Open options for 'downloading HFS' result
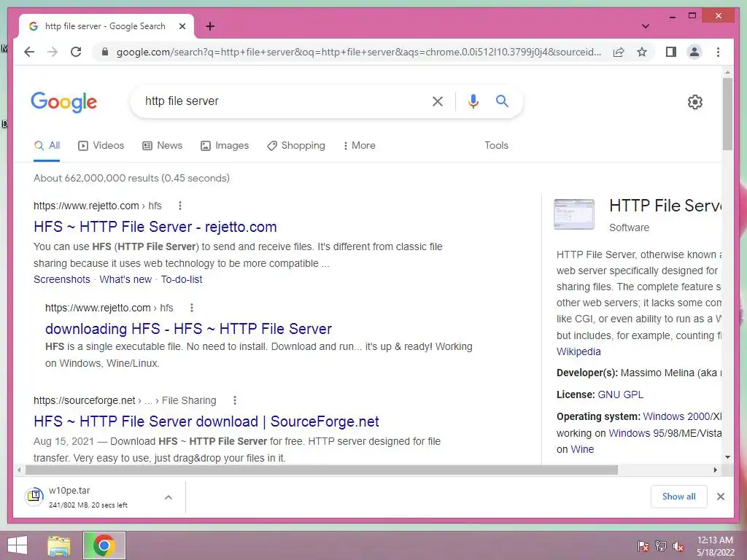The image size is (747, 560). (x=192, y=308)
